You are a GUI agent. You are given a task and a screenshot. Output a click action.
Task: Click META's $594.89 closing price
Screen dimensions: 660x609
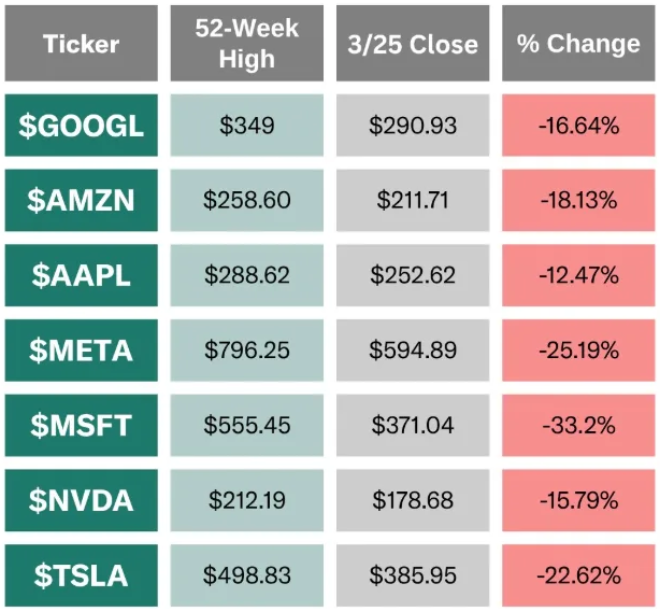point(413,350)
